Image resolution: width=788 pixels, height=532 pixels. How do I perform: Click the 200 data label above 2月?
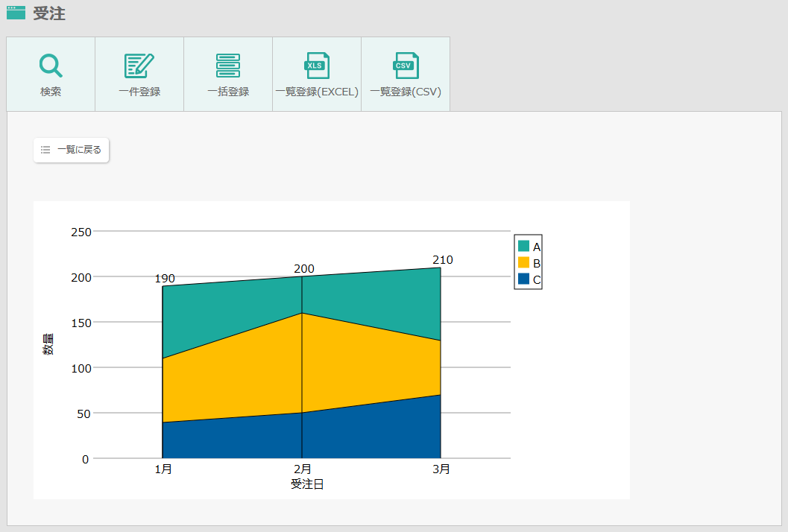pyautogui.click(x=304, y=269)
